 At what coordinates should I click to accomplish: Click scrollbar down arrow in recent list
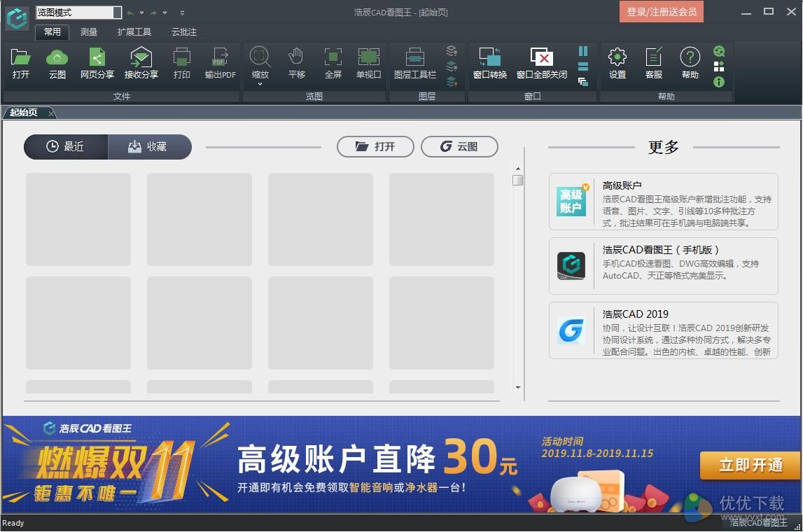pyautogui.click(x=518, y=388)
